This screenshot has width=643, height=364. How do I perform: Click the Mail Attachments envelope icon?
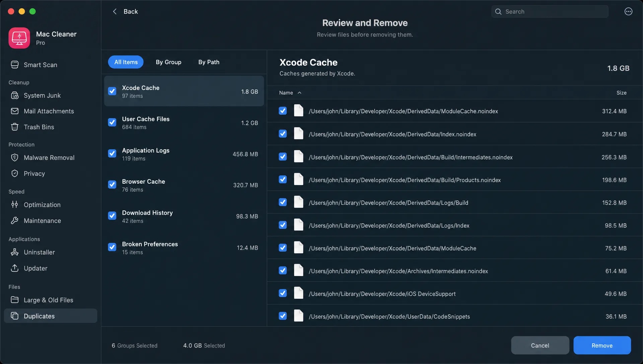coord(15,111)
